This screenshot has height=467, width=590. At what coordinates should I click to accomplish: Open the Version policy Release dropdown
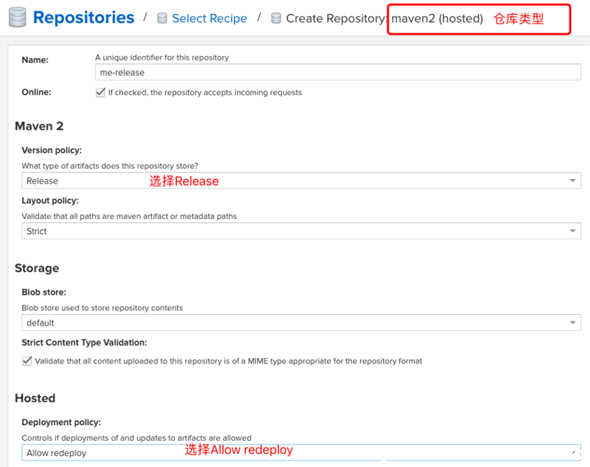coord(301,181)
